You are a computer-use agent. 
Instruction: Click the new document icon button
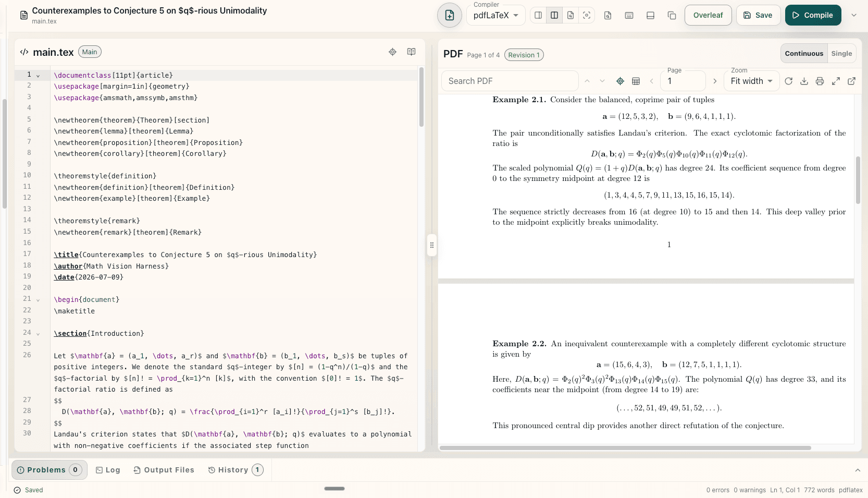[x=449, y=15]
